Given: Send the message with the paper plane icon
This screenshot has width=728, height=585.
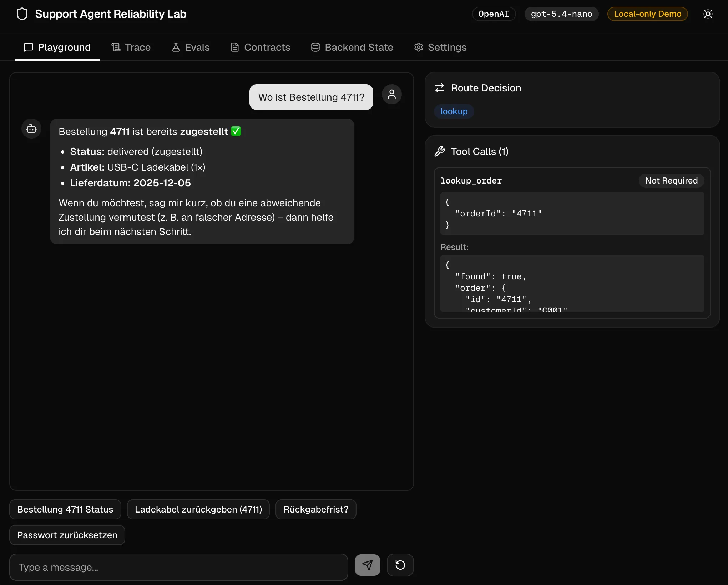Looking at the screenshot, I should point(367,565).
